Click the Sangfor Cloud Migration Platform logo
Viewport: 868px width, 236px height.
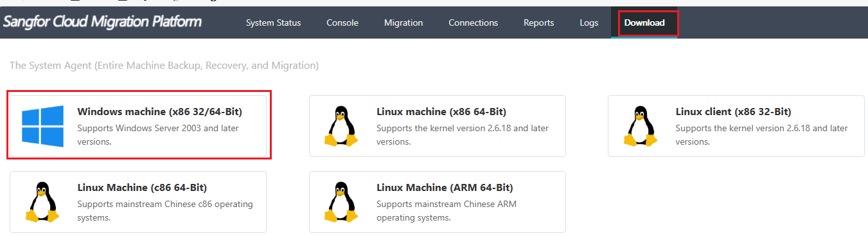click(102, 22)
